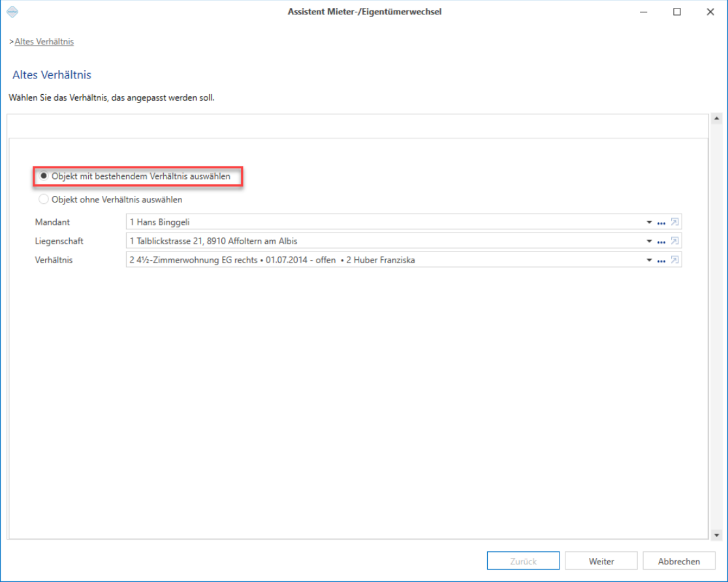Click the Weiter button
Screen dimensions: 728x582
[x=601, y=561]
